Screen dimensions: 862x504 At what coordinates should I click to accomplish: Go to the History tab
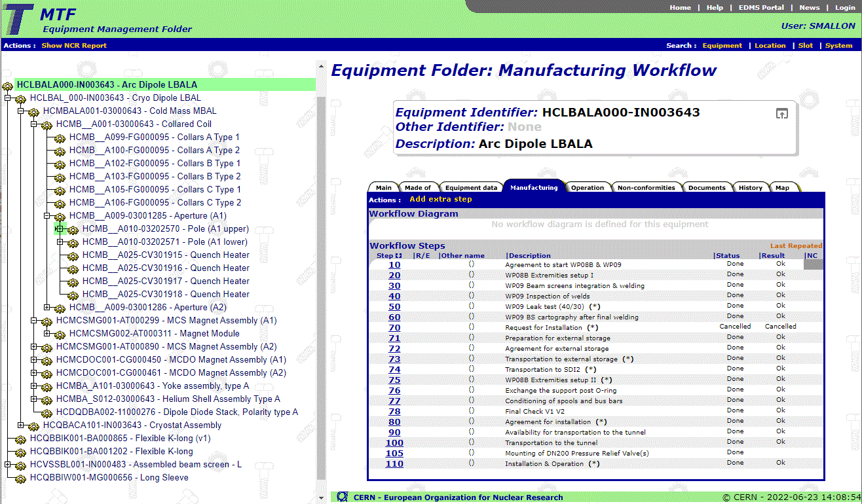click(750, 188)
